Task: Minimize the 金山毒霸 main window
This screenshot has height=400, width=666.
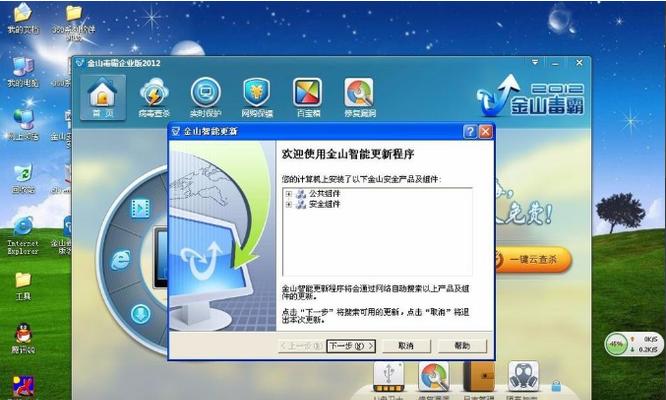Action: [x=555, y=63]
